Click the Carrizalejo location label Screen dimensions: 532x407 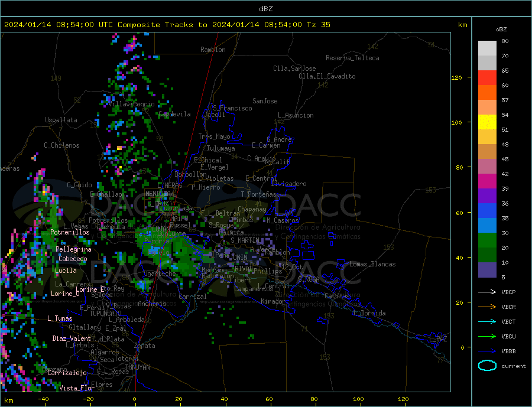pos(67,373)
